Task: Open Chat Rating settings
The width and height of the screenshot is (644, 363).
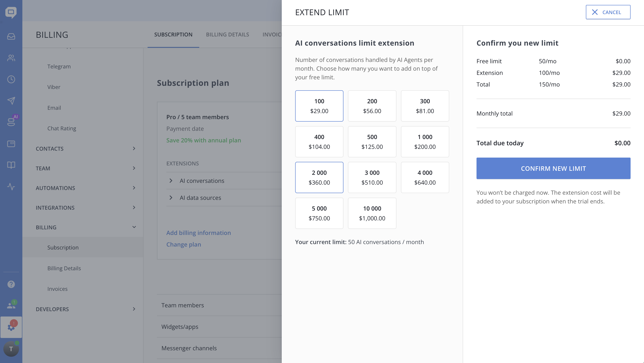Action: tap(62, 128)
